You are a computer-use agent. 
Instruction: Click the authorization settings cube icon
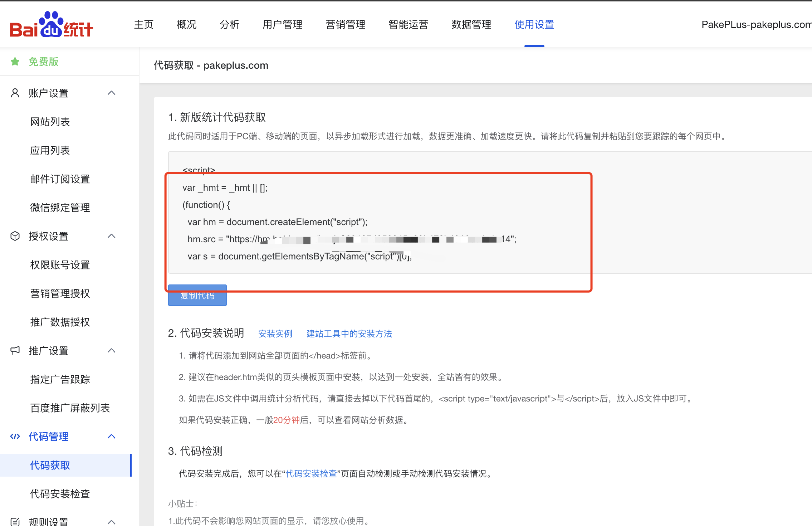15,236
